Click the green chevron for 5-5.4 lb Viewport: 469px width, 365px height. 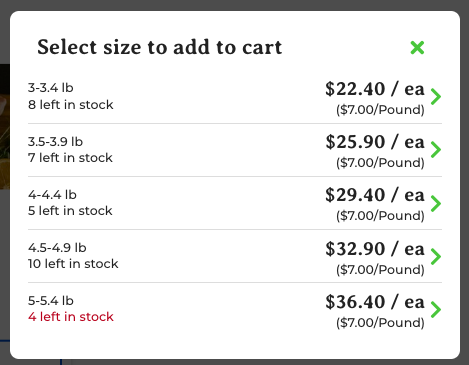pos(436,309)
